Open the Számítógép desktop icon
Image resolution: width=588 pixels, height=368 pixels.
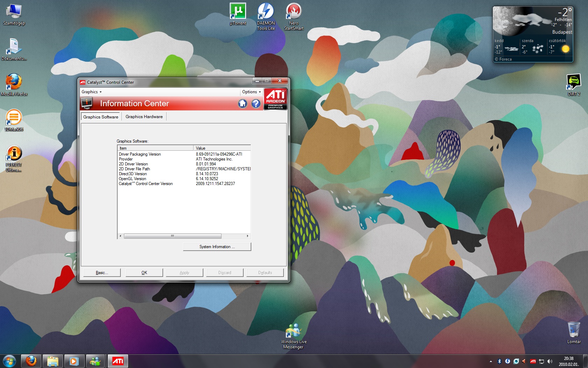pos(14,15)
